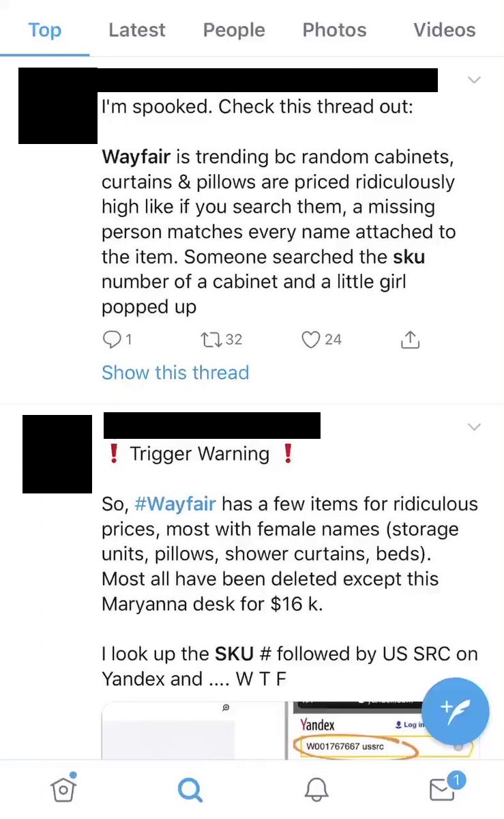This screenshot has height=819, width=504.
Task: Open replies on the 'I'm spooked' tweet
Action: (x=116, y=339)
